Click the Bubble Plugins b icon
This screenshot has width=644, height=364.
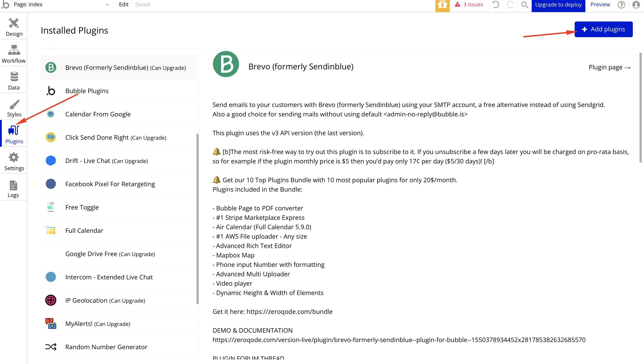tap(51, 91)
